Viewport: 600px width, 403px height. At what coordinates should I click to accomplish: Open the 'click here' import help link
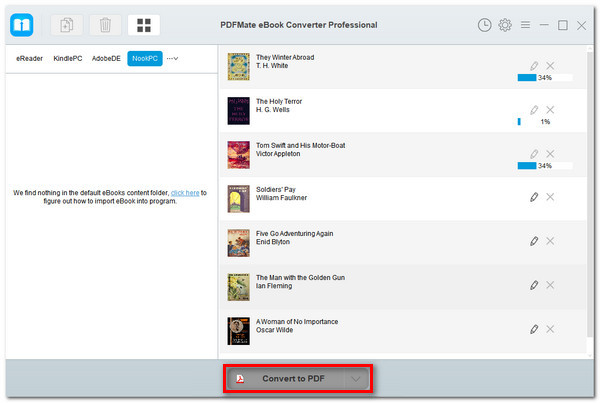pyautogui.click(x=185, y=193)
